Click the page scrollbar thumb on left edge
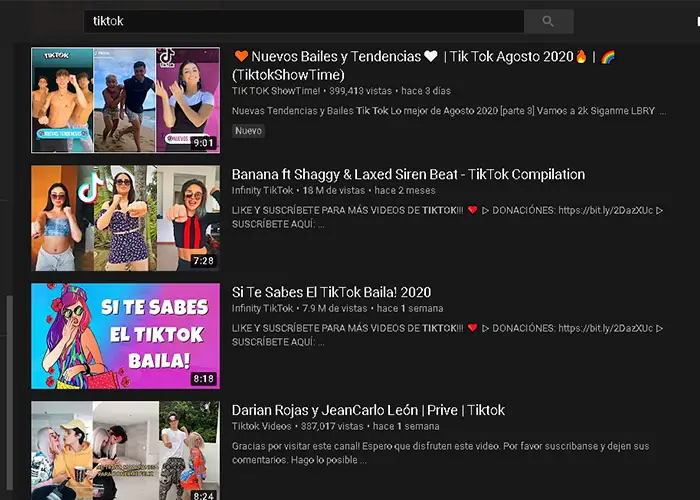The height and width of the screenshot is (500, 700). [x=9, y=393]
